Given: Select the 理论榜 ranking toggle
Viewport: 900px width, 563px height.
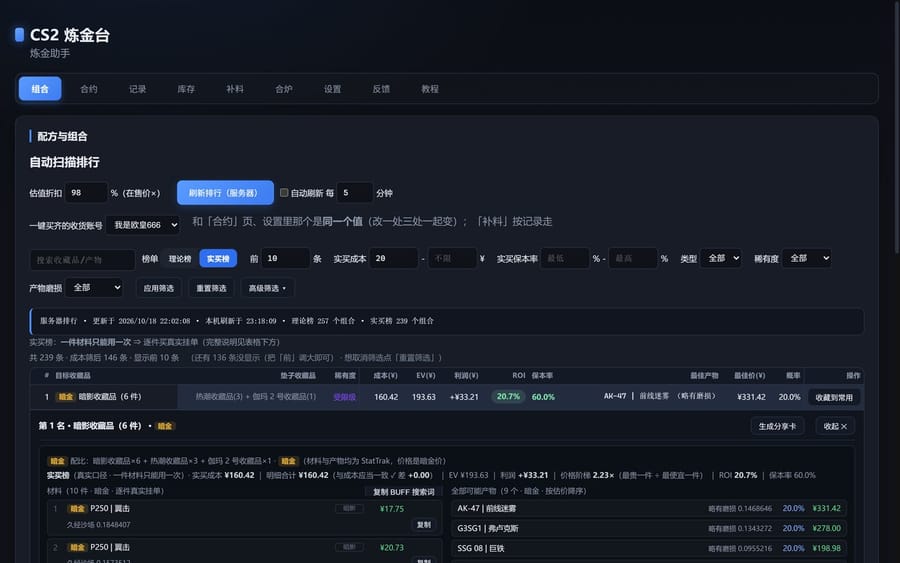Looking at the screenshot, I should 180,259.
